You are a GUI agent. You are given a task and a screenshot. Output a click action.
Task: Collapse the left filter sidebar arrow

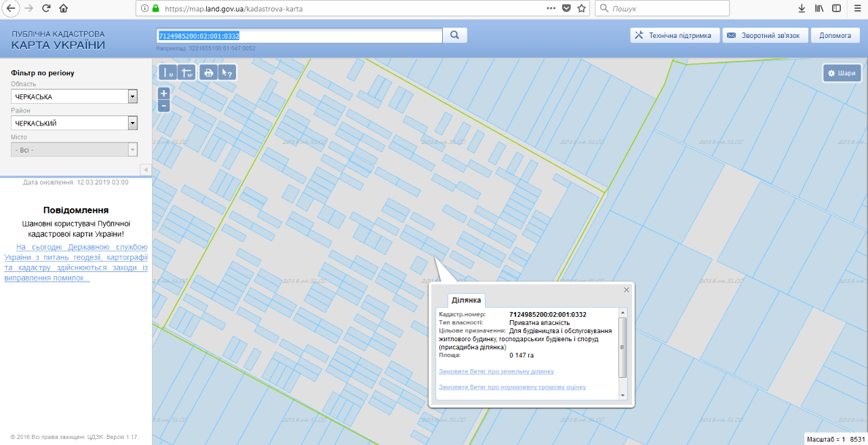(146, 169)
